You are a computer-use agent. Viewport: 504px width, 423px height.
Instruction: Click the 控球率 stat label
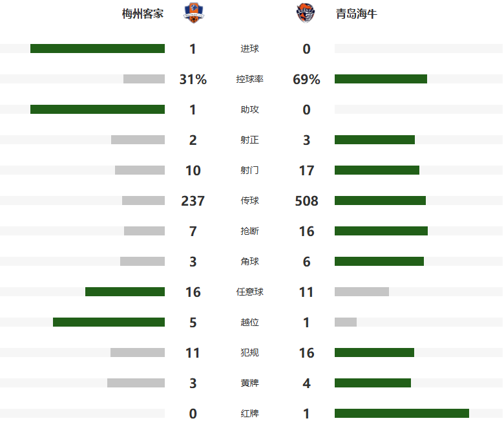(x=249, y=80)
